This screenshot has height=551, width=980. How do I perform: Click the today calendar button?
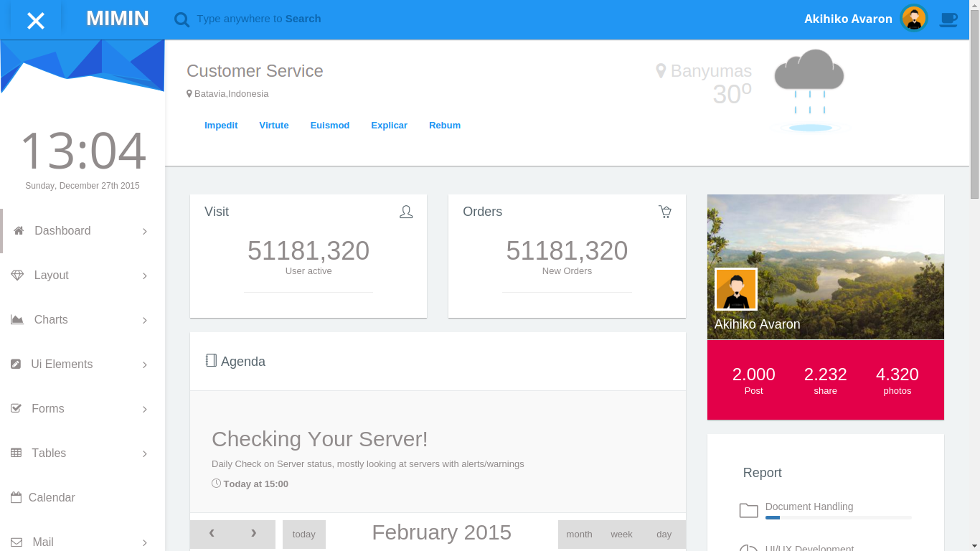coord(303,534)
